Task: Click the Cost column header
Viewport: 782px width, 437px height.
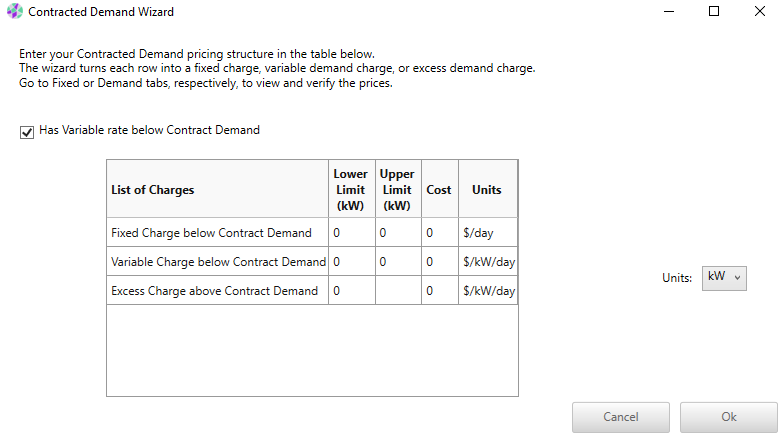Action: tap(439, 189)
